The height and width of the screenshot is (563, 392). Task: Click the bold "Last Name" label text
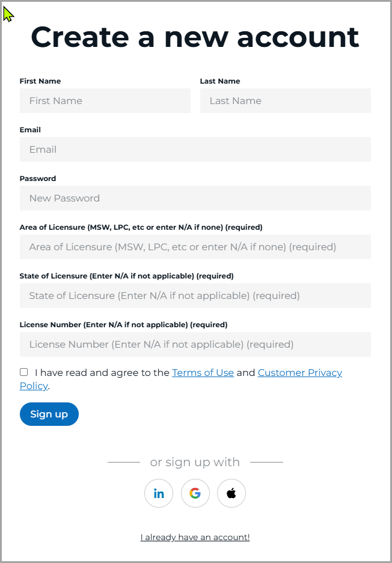click(219, 81)
